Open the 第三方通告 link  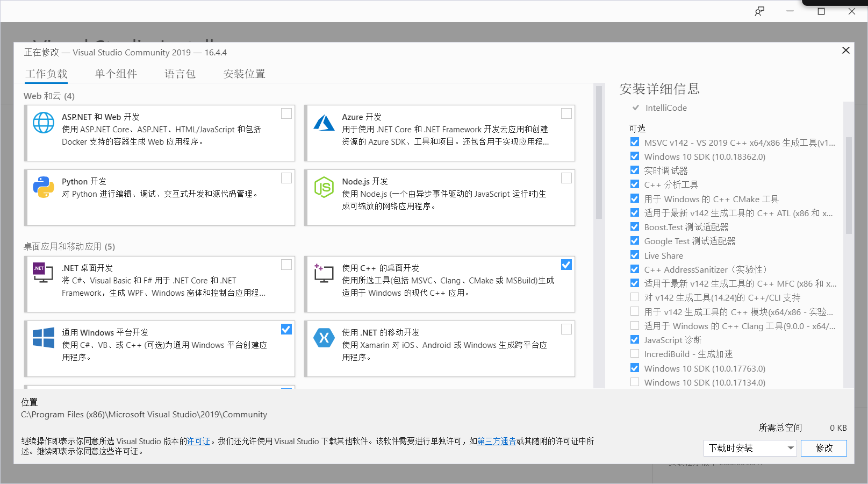497,441
